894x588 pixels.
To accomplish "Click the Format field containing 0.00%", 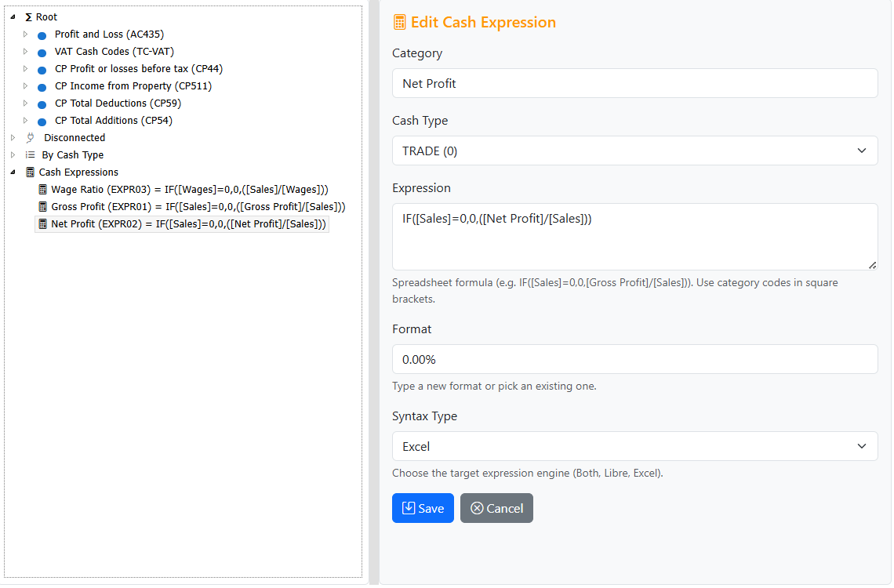I will pos(635,359).
